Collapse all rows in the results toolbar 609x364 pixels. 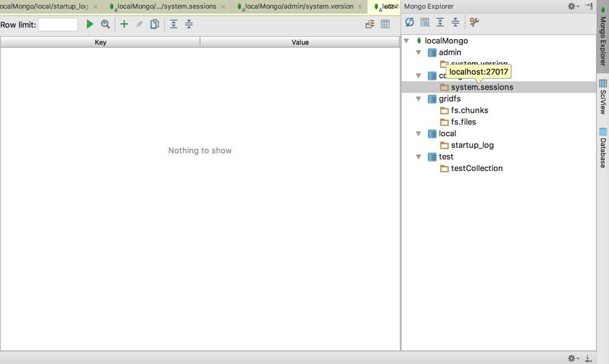pos(189,24)
